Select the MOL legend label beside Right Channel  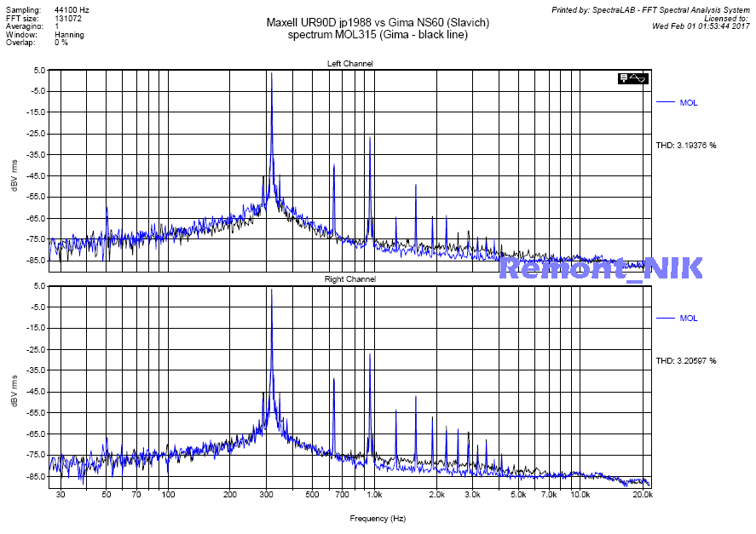(x=688, y=319)
